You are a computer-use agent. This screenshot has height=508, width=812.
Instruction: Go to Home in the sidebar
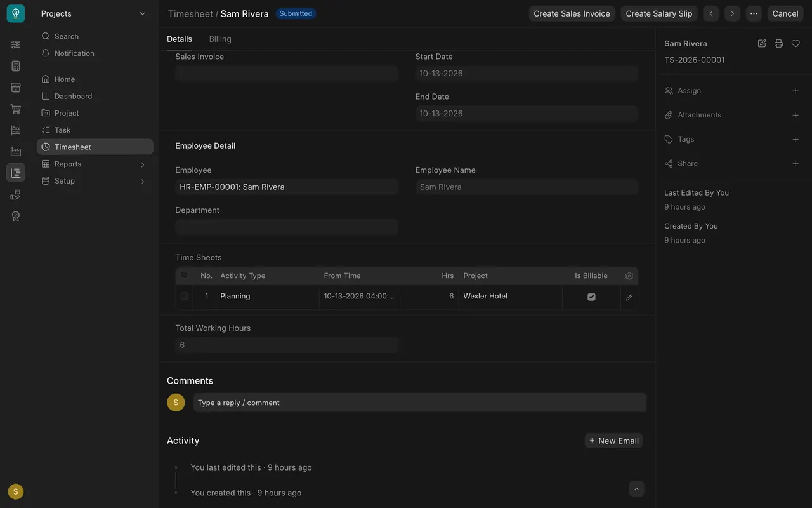(95, 79)
